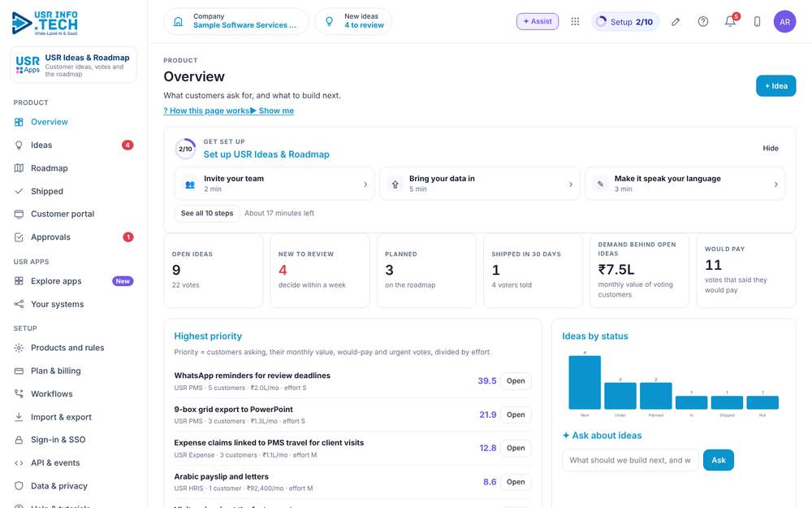Open the Open ideas stat card
Viewport: 812px width, 508px height.
[214, 270]
